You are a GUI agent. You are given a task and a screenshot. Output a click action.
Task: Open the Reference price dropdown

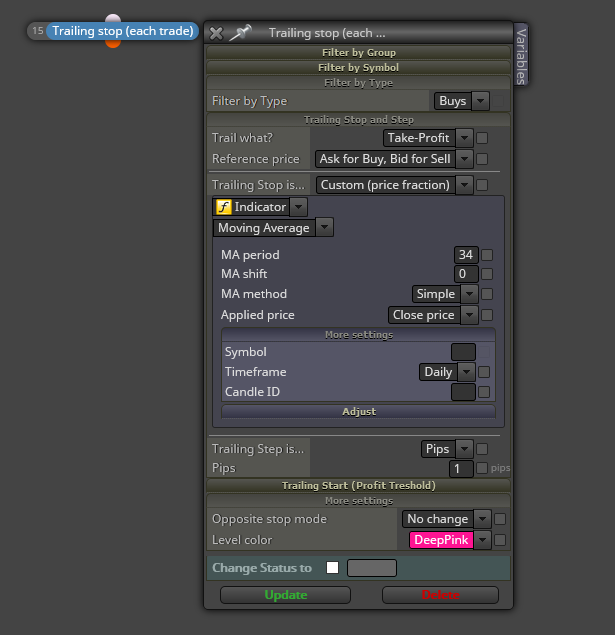[x=394, y=159]
